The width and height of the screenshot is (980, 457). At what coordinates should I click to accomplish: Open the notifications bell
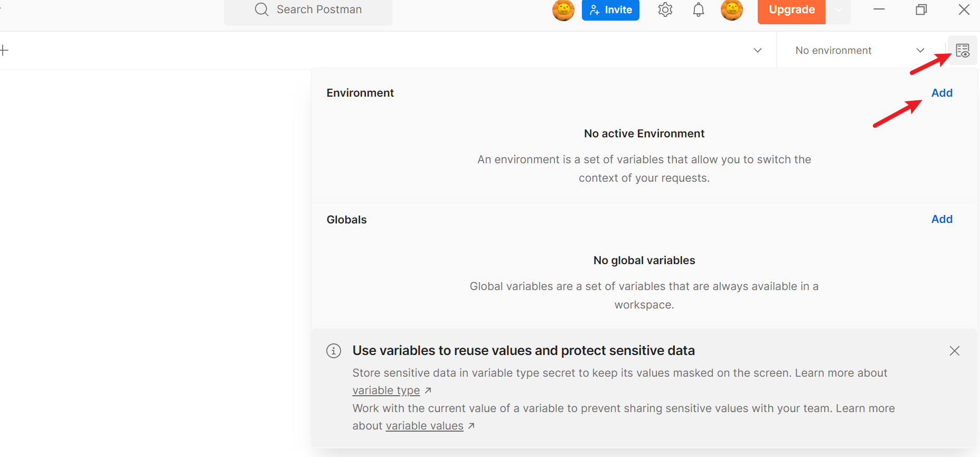point(699,10)
